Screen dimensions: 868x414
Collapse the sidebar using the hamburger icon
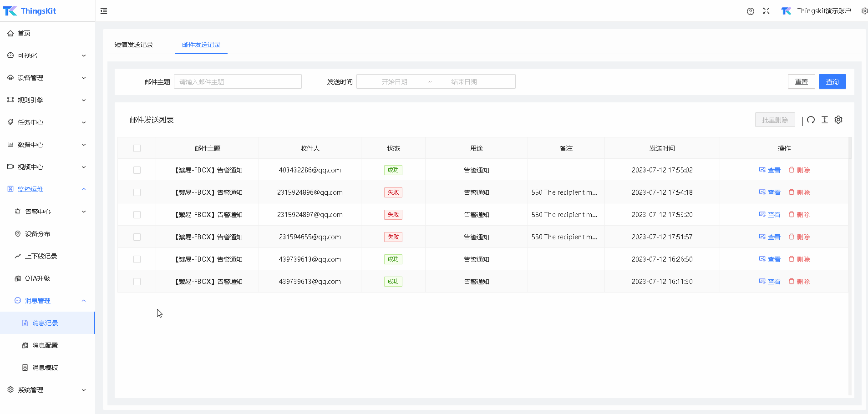[x=104, y=11]
